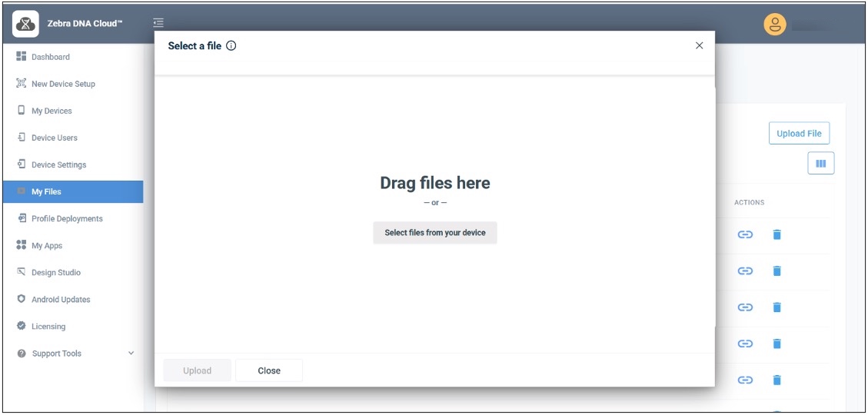Click the ACTIONS column header
The image size is (868, 415).
tap(749, 203)
